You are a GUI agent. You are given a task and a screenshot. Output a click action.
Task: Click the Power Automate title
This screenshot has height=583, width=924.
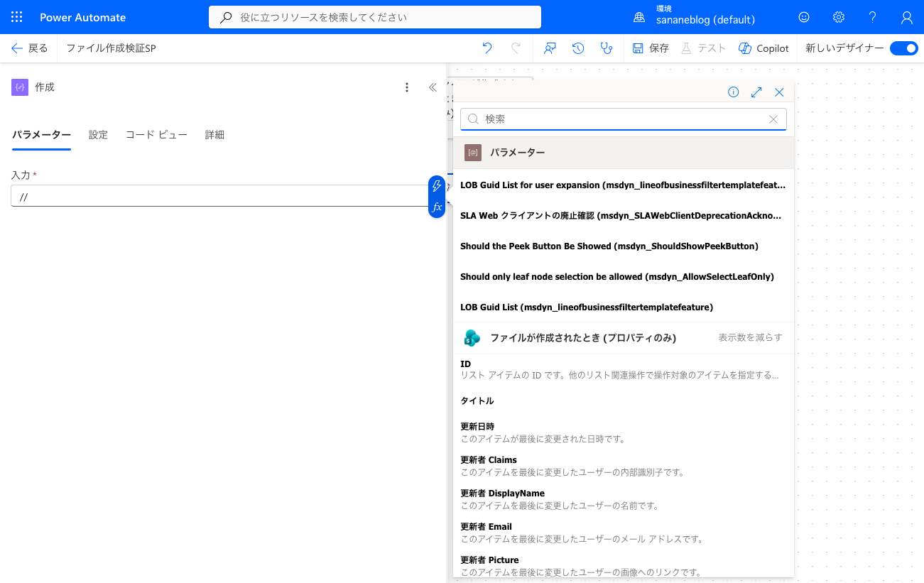(x=83, y=17)
